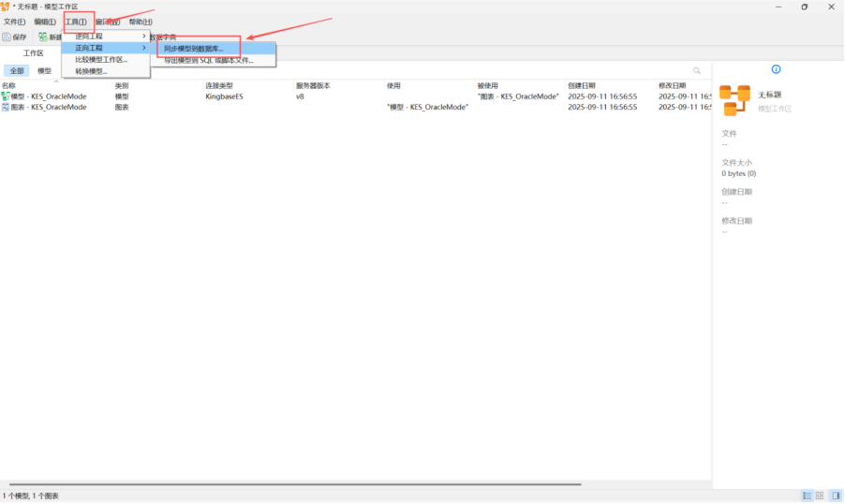Click the blue info icon in right panel
This screenshot has width=845, height=504.
coord(776,69)
